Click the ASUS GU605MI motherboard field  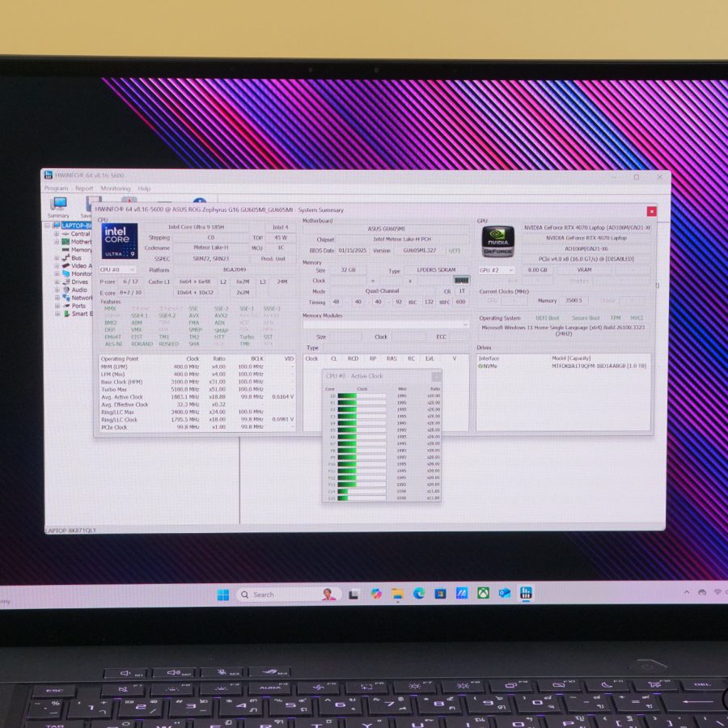tap(387, 229)
